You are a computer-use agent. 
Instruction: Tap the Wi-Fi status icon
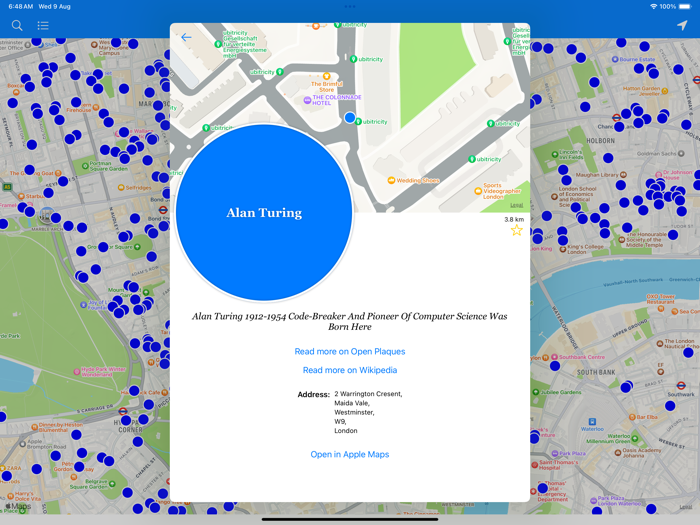(653, 7)
